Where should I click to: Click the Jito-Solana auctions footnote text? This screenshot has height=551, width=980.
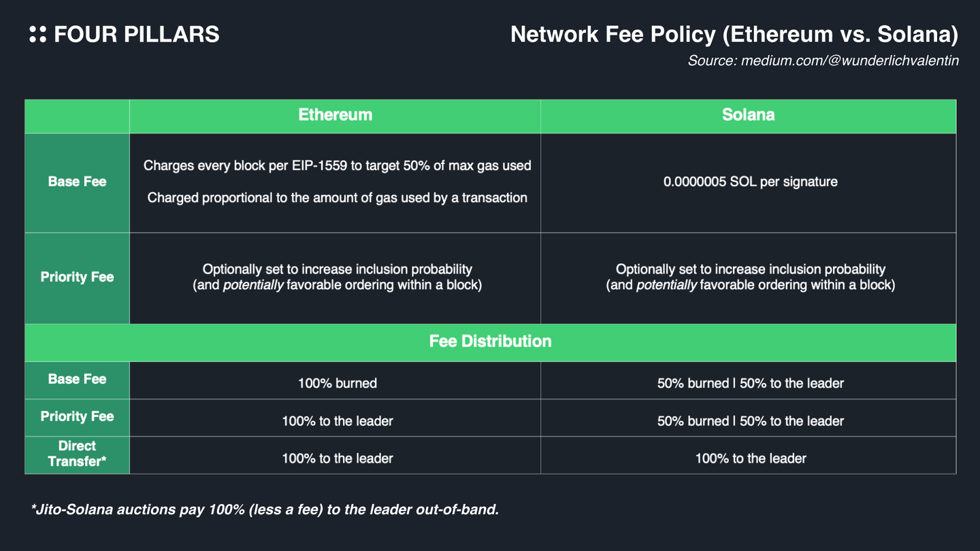tap(265, 510)
